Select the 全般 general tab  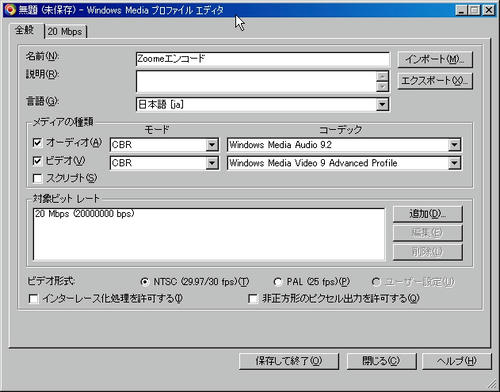click(x=26, y=30)
